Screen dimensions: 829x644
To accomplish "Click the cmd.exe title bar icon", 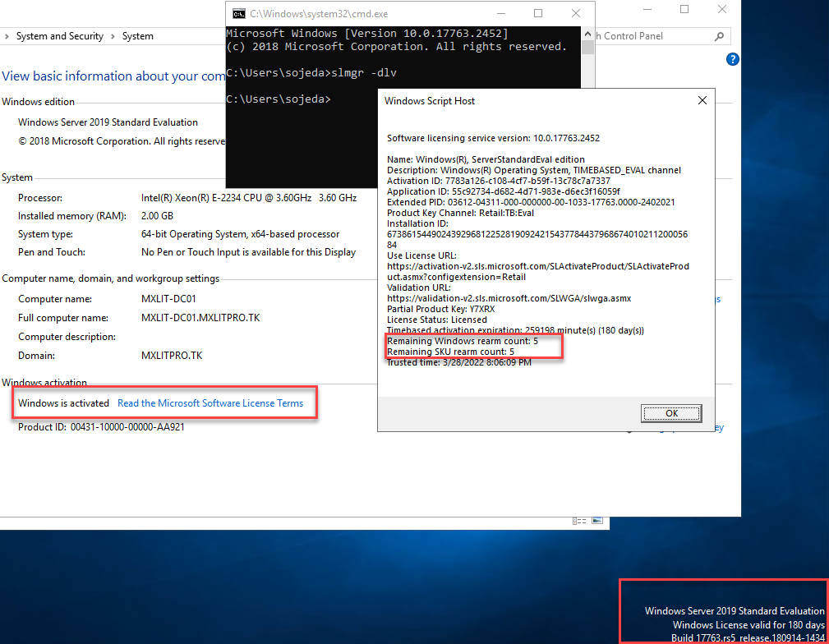I will [x=238, y=13].
